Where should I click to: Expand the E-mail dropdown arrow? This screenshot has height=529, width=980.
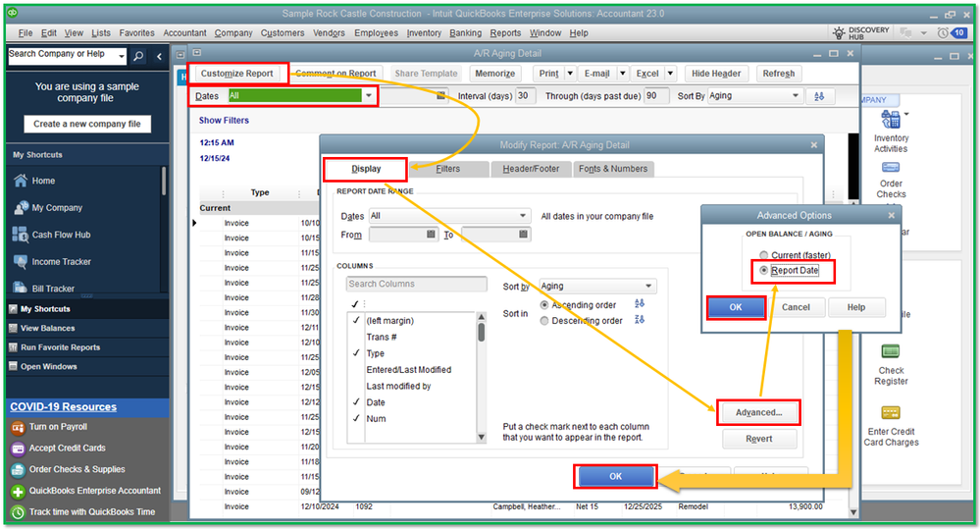[623, 74]
